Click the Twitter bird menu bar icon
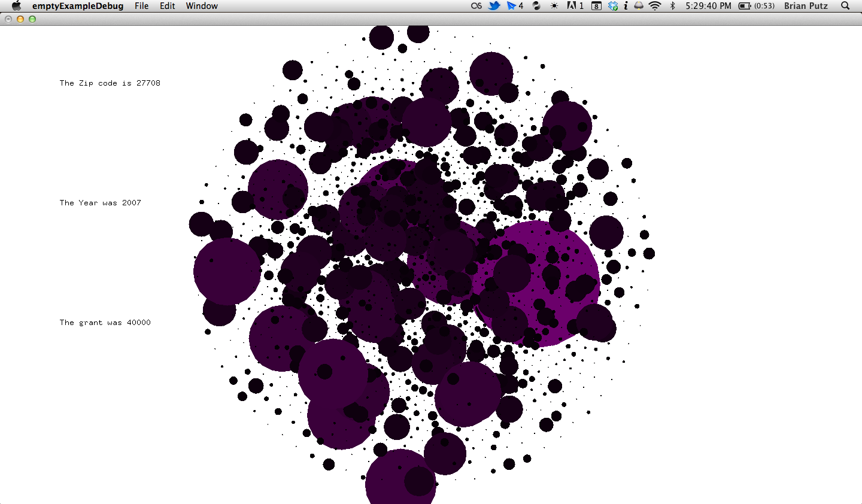 coord(494,6)
